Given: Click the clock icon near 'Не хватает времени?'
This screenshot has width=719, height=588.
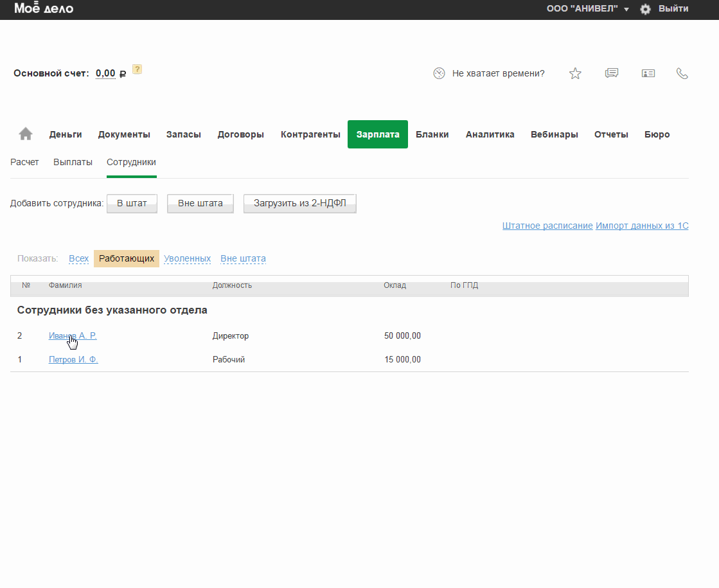Looking at the screenshot, I should (x=439, y=73).
